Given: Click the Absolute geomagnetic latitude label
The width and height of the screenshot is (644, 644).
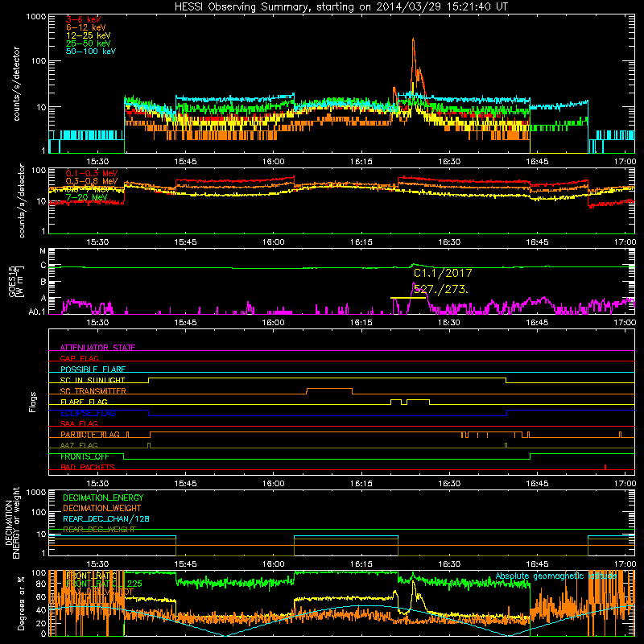Looking at the screenshot, I should coord(556,576).
